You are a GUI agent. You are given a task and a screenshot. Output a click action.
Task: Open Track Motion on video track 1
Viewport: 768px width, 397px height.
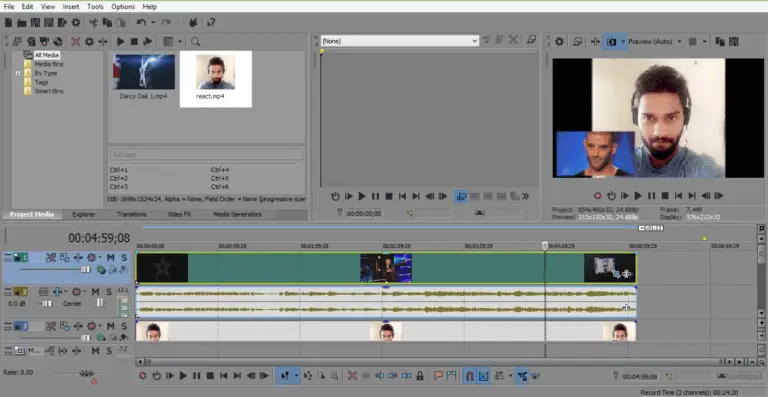[x=65, y=257]
